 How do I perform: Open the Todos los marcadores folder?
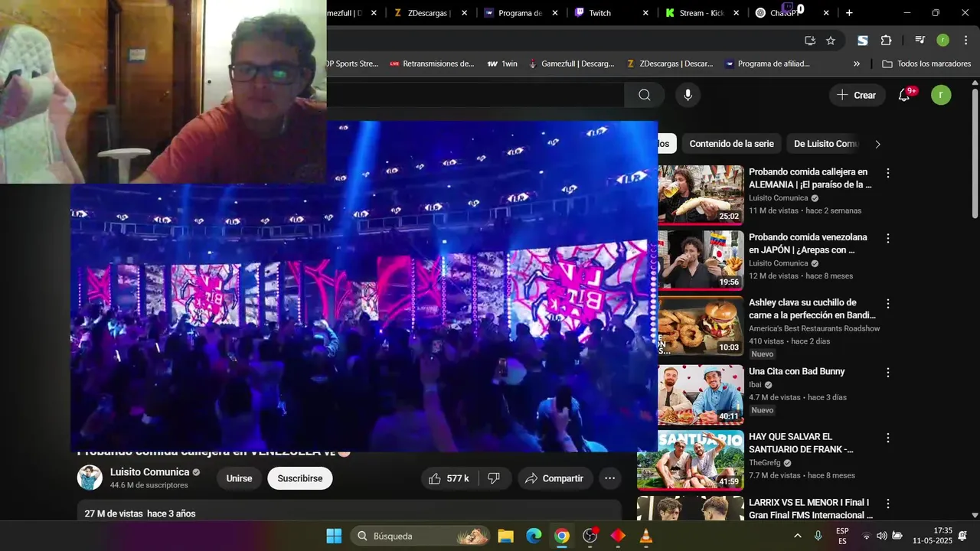click(x=926, y=64)
